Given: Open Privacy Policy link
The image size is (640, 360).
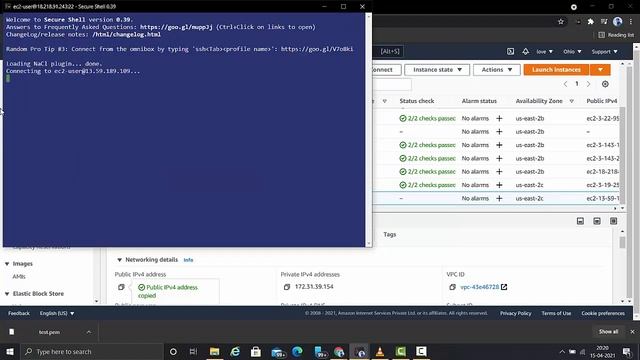Looking at the screenshot, I should coord(516,313).
